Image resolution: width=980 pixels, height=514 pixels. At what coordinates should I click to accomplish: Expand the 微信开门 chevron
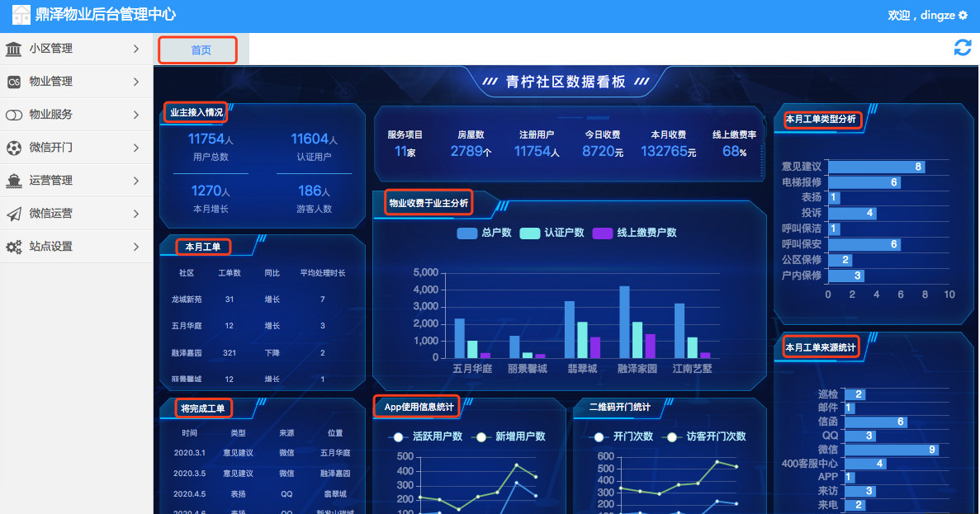click(136, 148)
